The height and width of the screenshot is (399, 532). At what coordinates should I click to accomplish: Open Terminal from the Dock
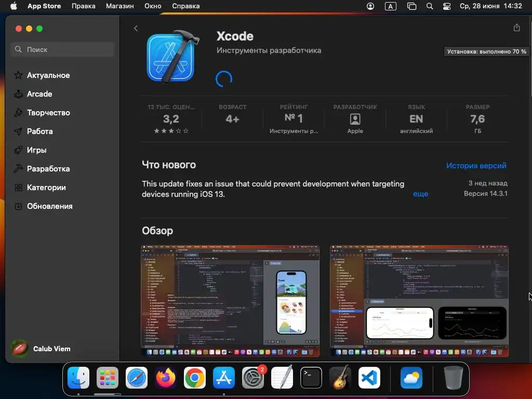311,378
